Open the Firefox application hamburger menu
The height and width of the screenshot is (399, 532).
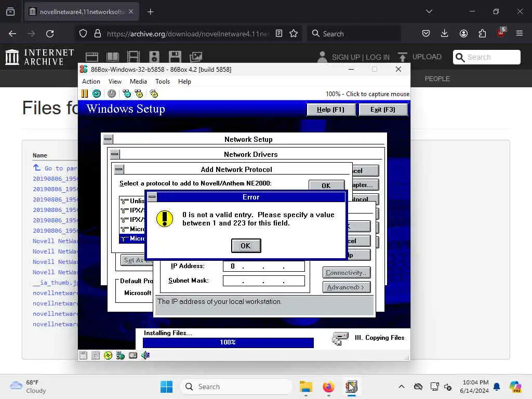click(520, 34)
